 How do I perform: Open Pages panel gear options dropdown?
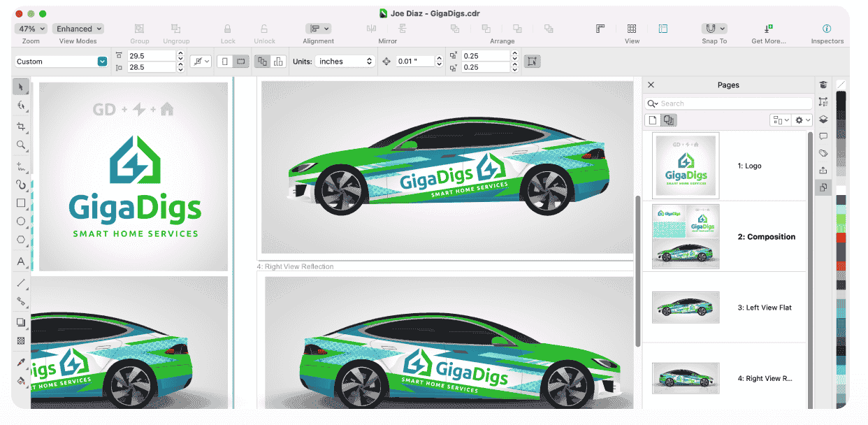pyautogui.click(x=802, y=120)
